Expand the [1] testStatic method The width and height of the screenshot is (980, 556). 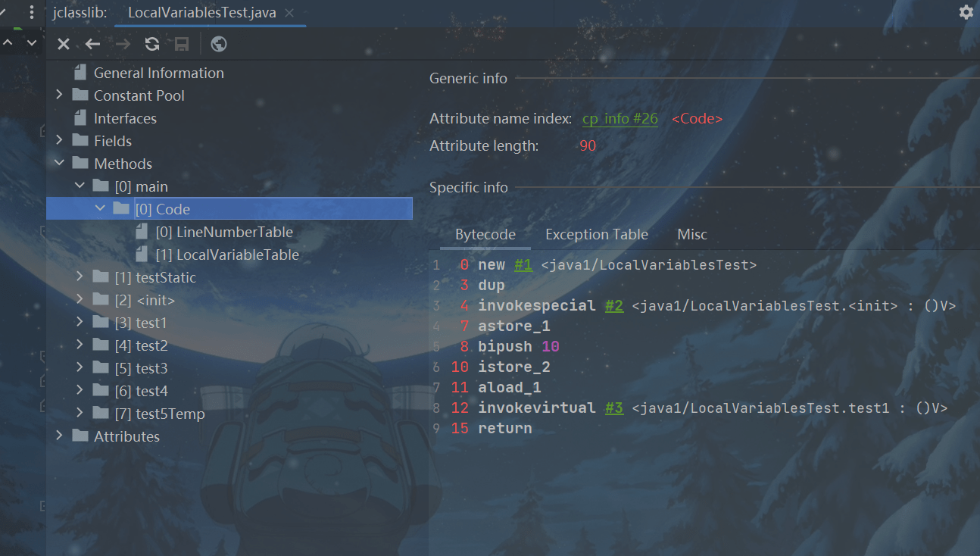pos(80,277)
